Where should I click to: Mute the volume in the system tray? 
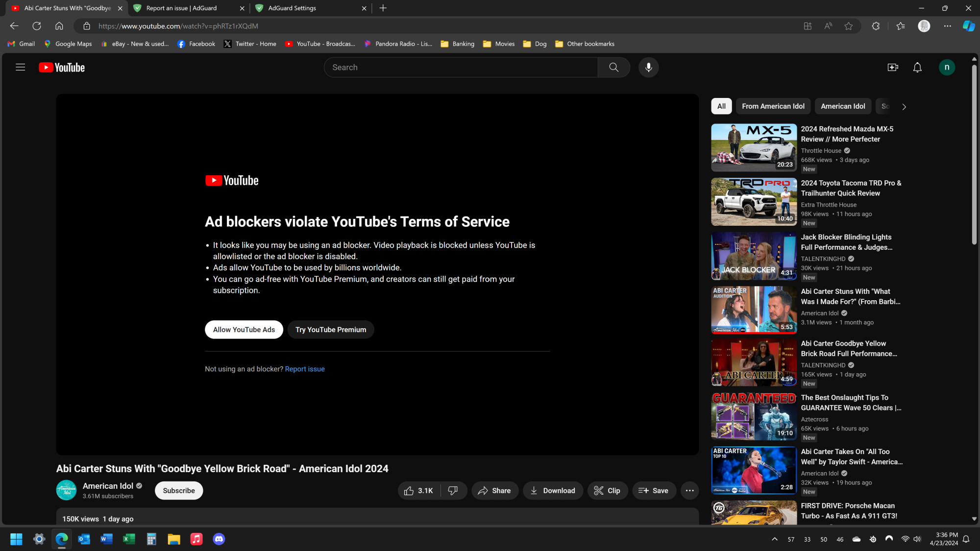click(917, 539)
